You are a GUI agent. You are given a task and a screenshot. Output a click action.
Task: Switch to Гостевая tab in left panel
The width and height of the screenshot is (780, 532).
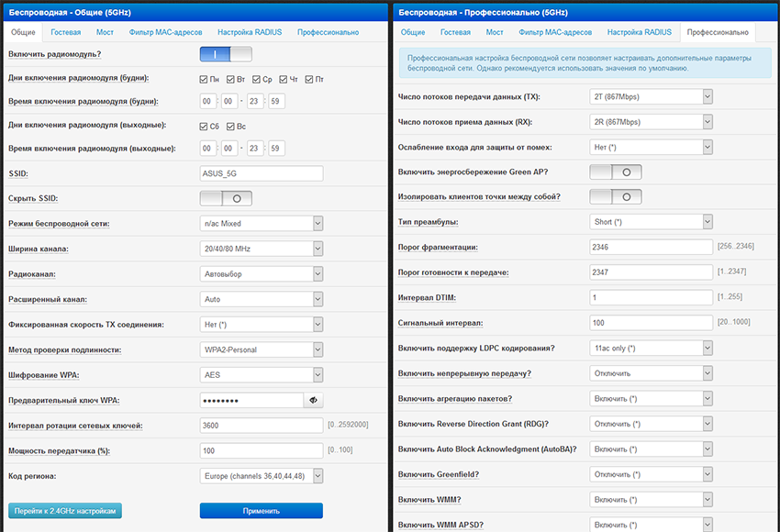66,32
